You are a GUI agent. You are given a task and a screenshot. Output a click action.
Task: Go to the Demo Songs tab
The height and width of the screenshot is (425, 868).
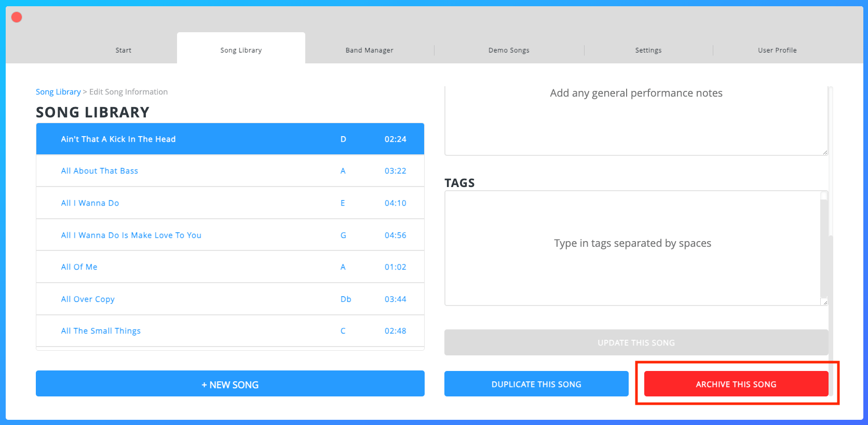coord(509,50)
